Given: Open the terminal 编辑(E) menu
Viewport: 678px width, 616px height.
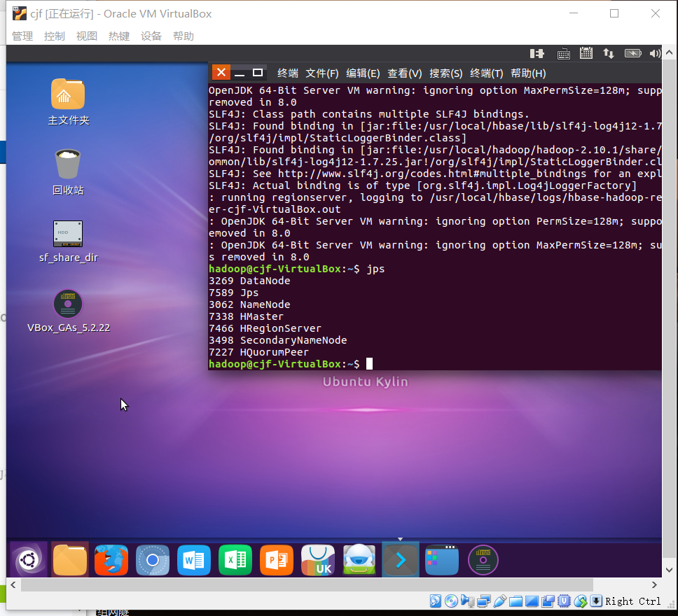Looking at the screenshot, I should (x=364, y=73).
